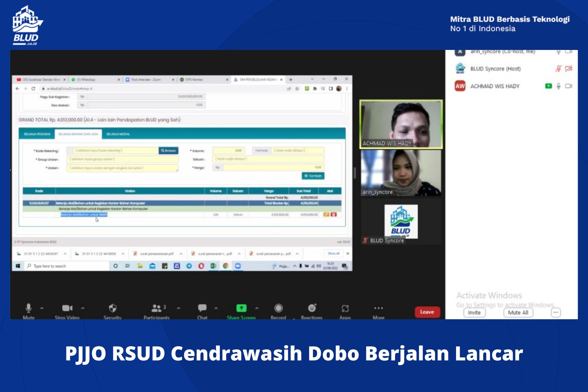Click the Volume input field
Image resolution: width=588 pixels, height=392 pixels.
click(228, 150)
